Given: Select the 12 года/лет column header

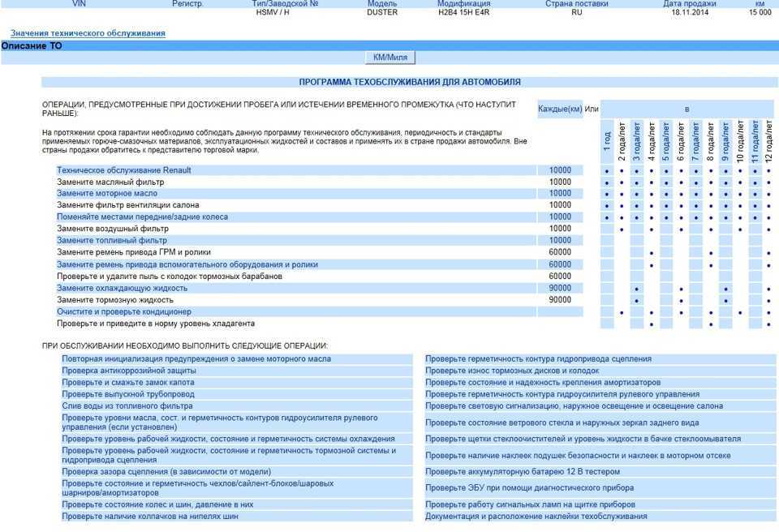Looking at the screenshot, I should tap(769, 142).
